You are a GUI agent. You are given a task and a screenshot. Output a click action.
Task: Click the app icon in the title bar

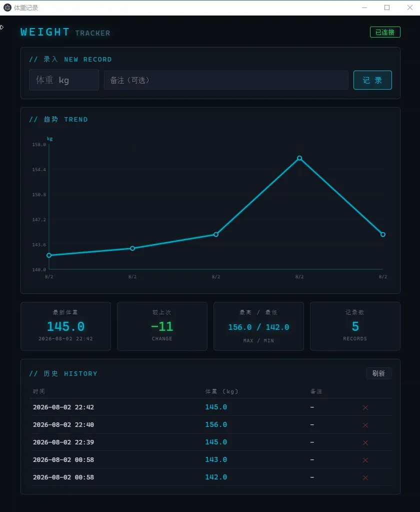click(x=7, y=8)
